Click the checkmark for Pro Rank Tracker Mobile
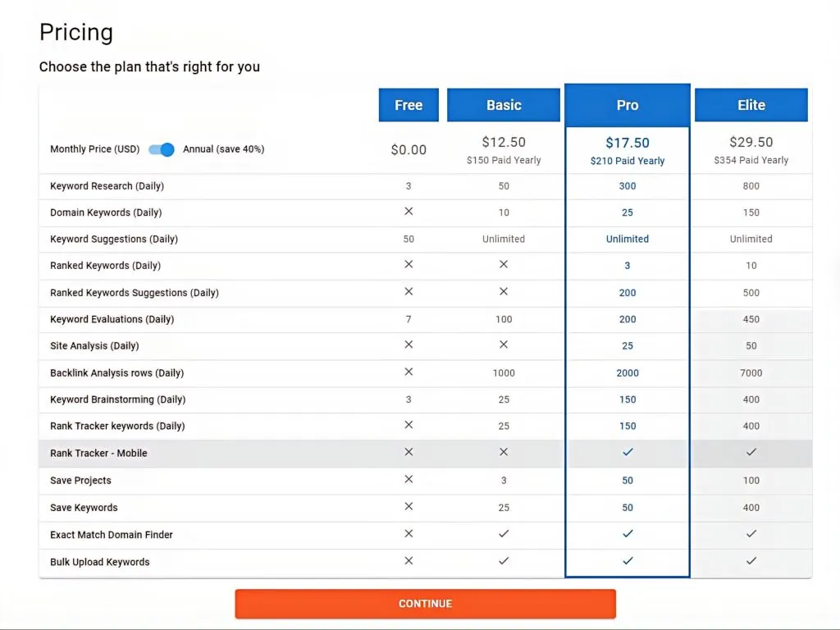This screenshot has height=630, width=840. (628, 452)
